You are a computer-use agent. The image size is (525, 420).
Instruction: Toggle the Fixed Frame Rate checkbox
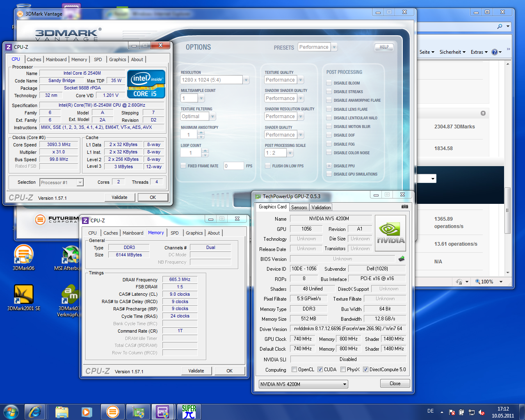tap(183, 166)
